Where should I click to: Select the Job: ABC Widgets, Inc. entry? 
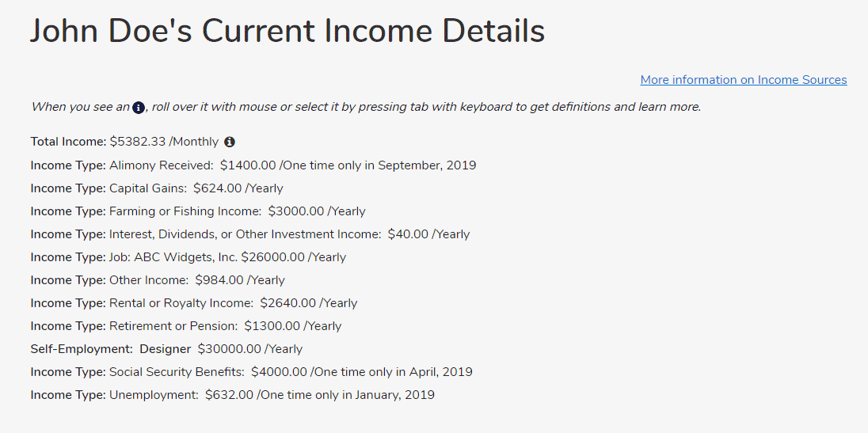click(x=188, y=257)
